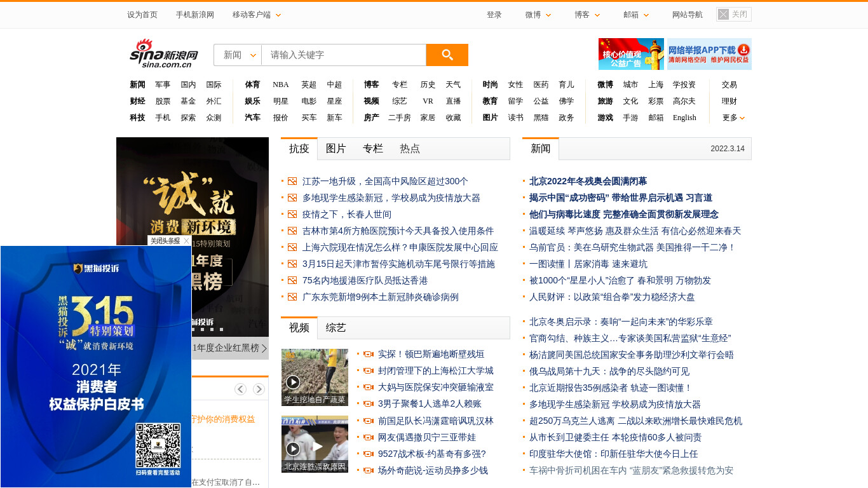This screenshot has height=488, width=868.
Task: Click video icon beside 大妈与医院保安冲突砸输液室
Action: click(x=368, y=387)
